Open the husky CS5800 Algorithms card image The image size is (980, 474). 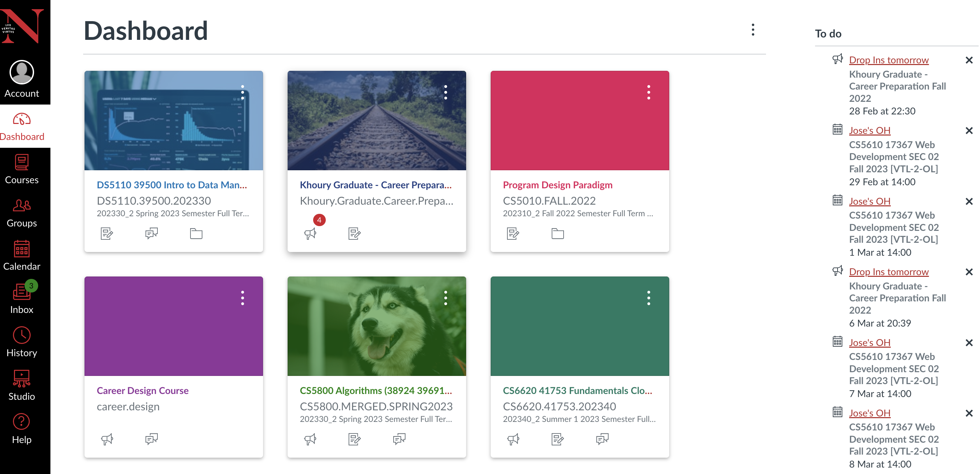pos(376,326)
